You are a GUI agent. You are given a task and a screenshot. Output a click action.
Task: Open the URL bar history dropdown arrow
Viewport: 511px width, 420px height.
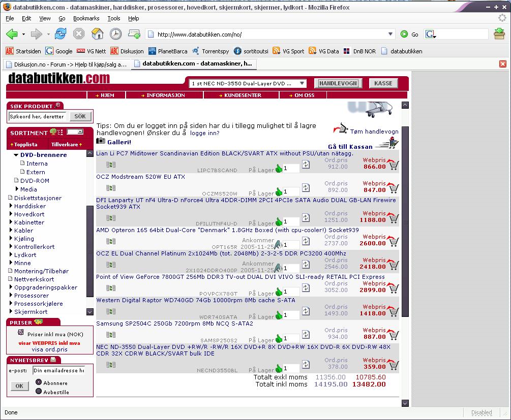point(390,34)
